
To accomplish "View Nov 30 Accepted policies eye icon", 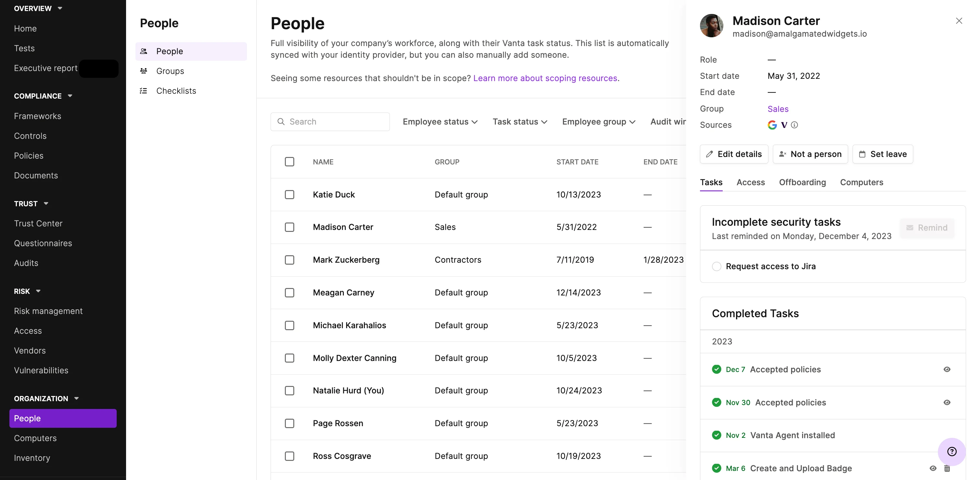I will (x=947, y=402).
